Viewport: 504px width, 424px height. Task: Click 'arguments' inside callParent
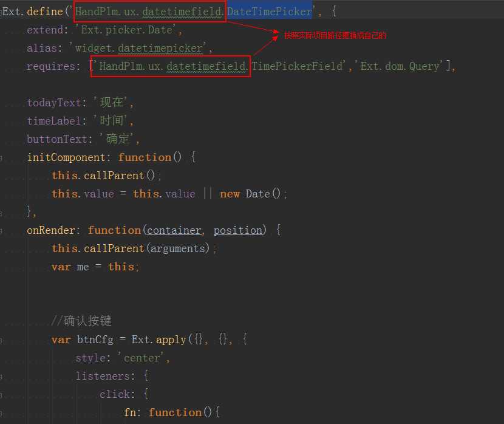(x=178, y=248)
